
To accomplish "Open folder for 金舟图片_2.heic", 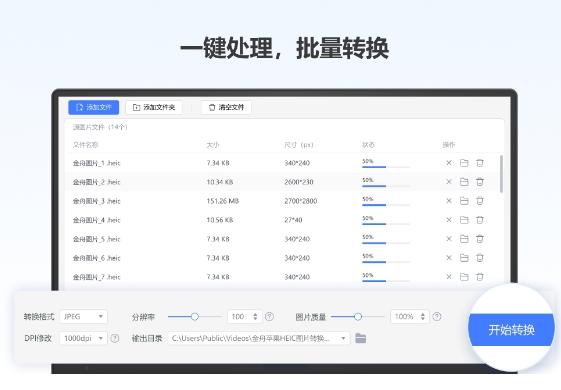I will pyautogui.click(x=464, y=182).
